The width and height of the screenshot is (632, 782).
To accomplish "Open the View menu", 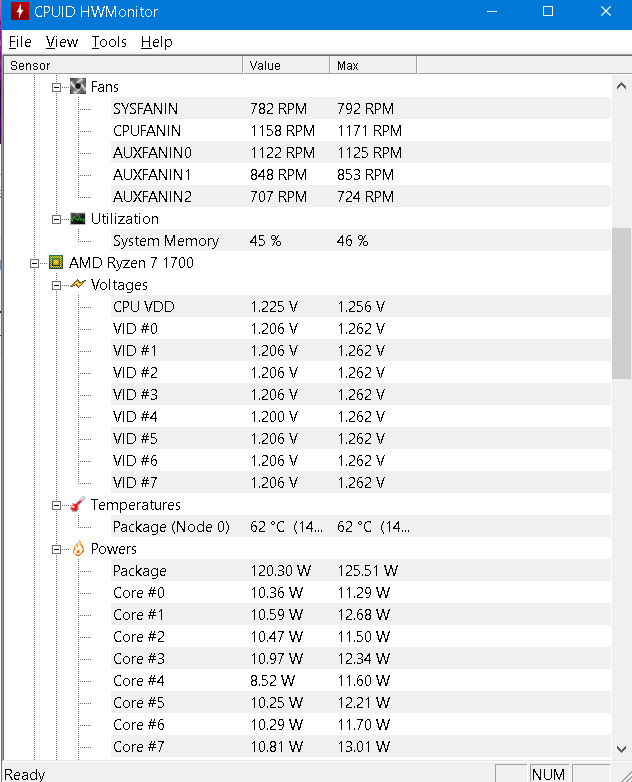I will coord(62,42).
